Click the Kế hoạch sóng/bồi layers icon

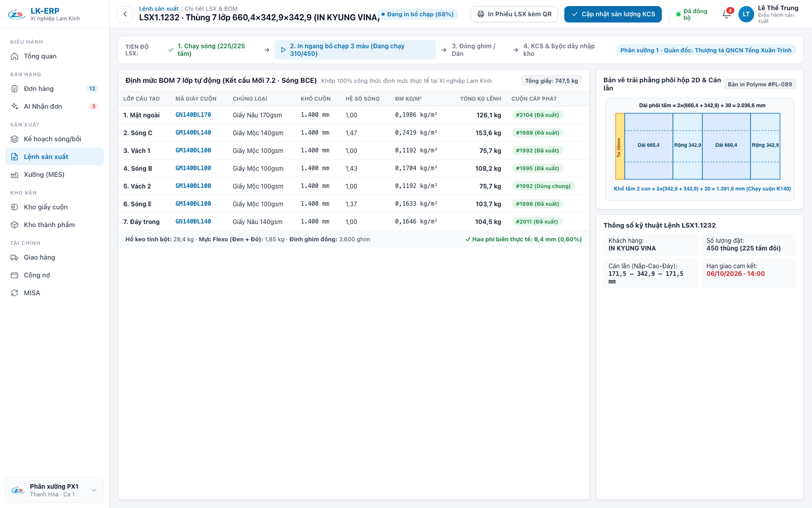tap(15, 139)
